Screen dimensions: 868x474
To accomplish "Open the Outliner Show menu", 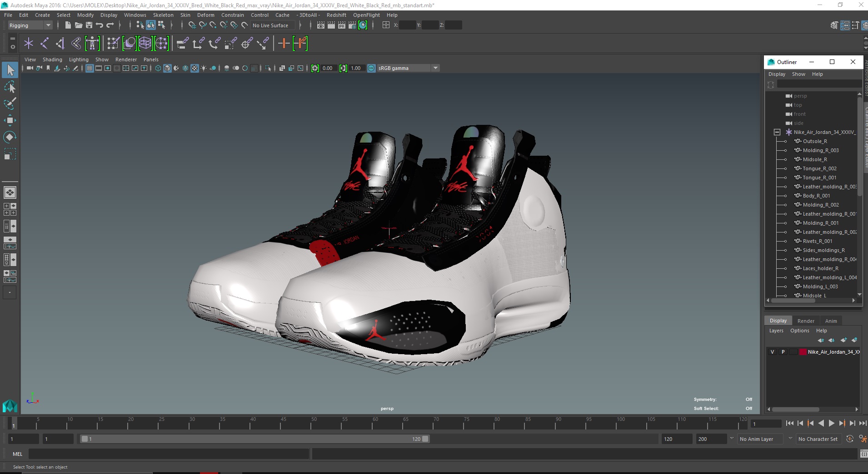I will pos(798,74).
